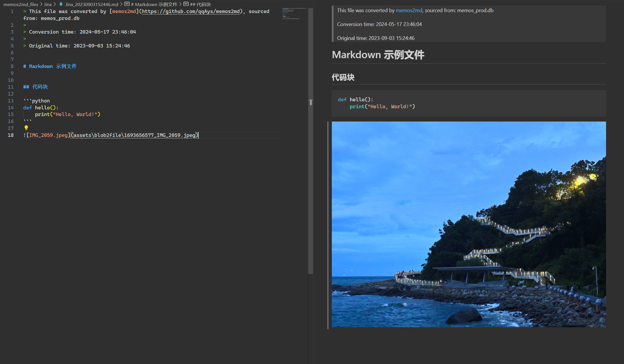
Task: Click 'Conversion time: 2024-05-17' in preview
Action: pos(379,24)
